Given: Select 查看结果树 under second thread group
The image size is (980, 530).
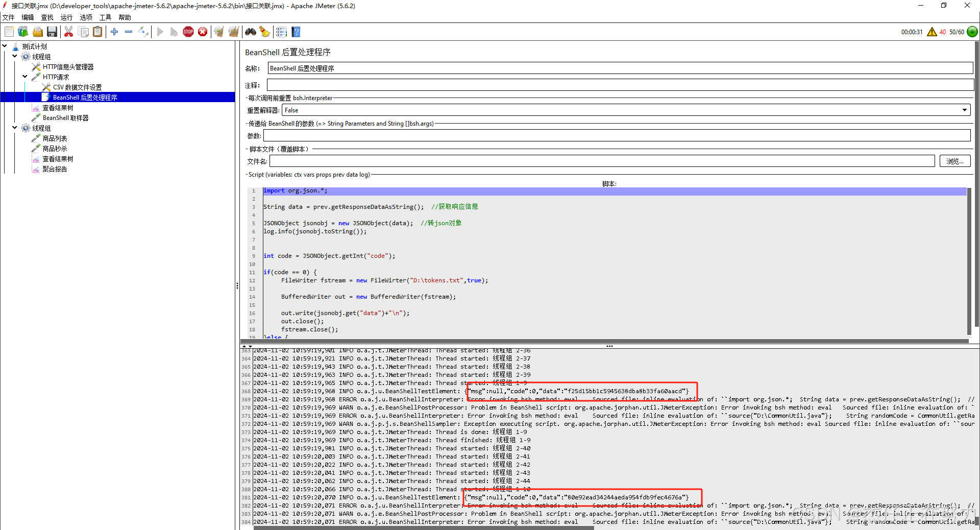Looking at the screenshot, I should pyautogui.click(x=58, y=159).
